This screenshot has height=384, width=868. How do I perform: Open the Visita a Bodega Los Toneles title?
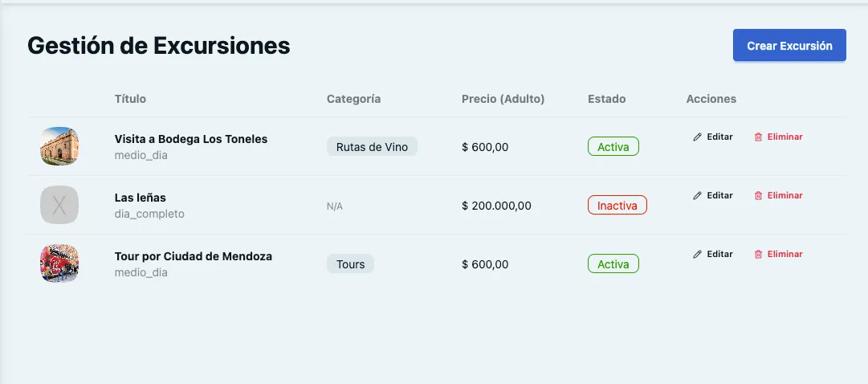pyautogui.click(x=191, y=139)
